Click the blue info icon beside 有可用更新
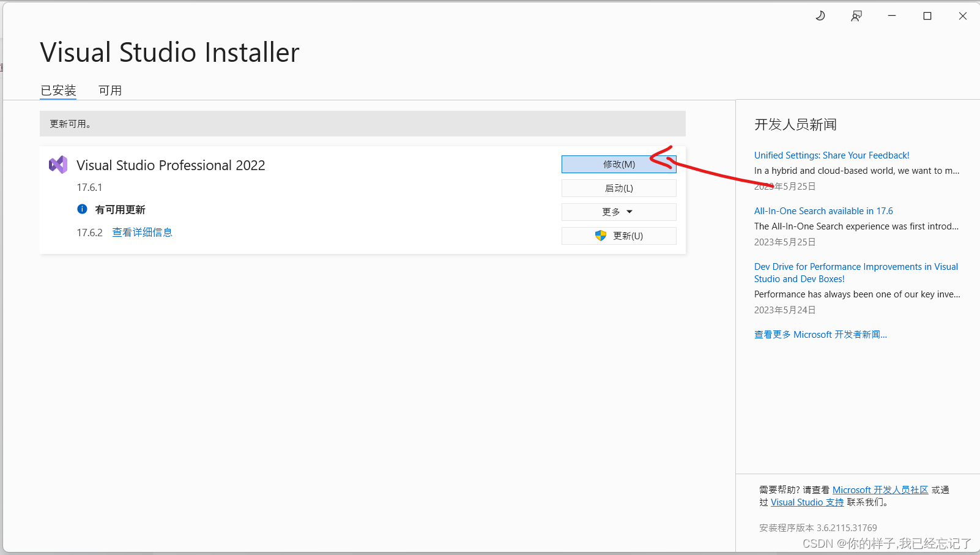The height and width of the screenshot is (555, 980). (x=83, y=209)
